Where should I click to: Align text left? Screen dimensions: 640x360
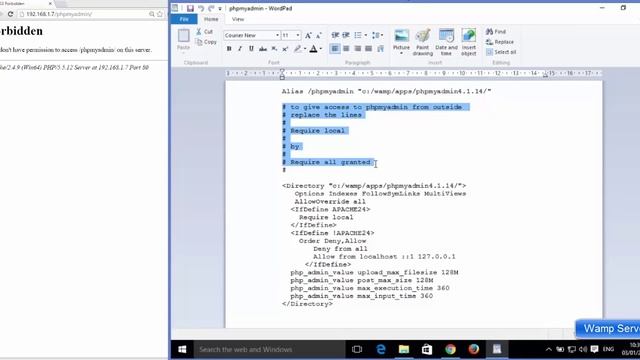pos(335,49)
